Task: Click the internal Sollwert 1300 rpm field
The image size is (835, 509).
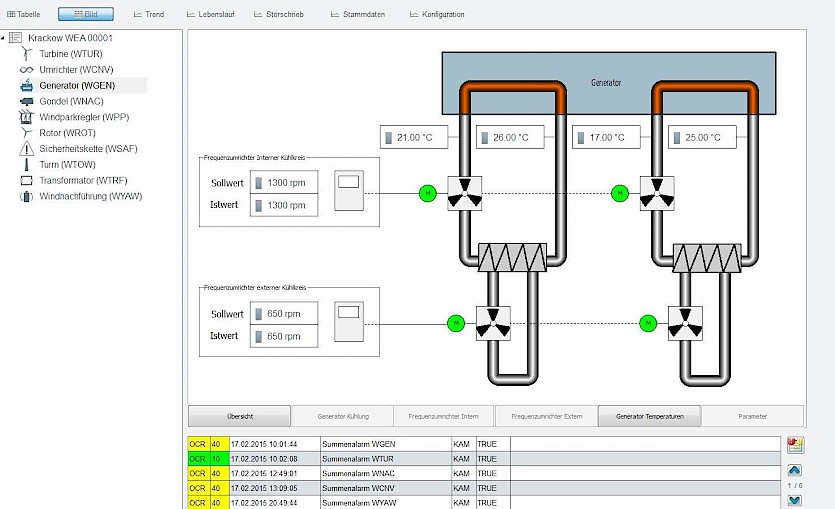Action: pyautogui.click(x=284, y=183)
